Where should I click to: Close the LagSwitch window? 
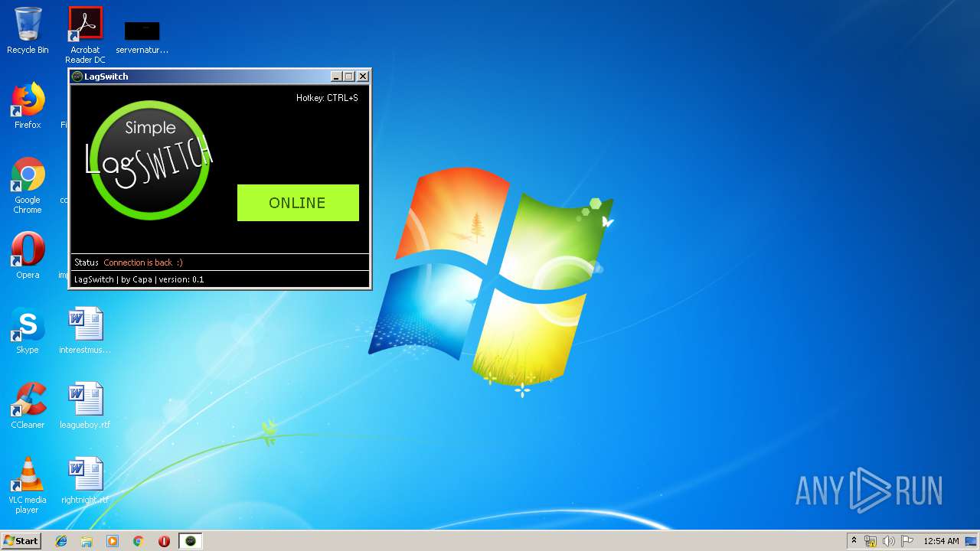click(363, 77)
